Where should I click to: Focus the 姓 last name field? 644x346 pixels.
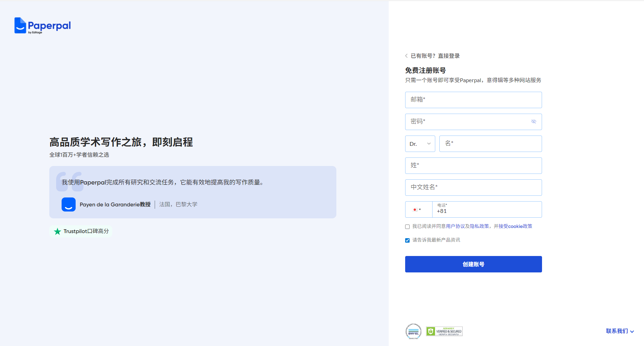click(473, 166)
